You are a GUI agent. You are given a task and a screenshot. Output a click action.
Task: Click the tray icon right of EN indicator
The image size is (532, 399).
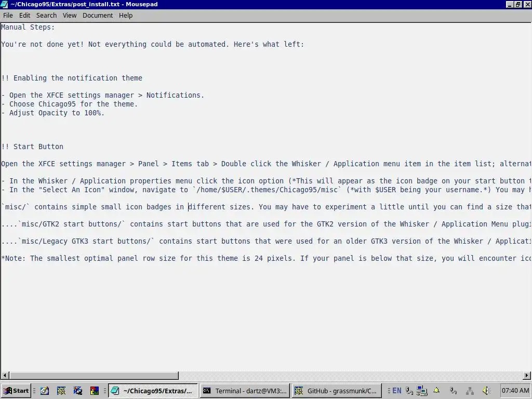(409, 391)
